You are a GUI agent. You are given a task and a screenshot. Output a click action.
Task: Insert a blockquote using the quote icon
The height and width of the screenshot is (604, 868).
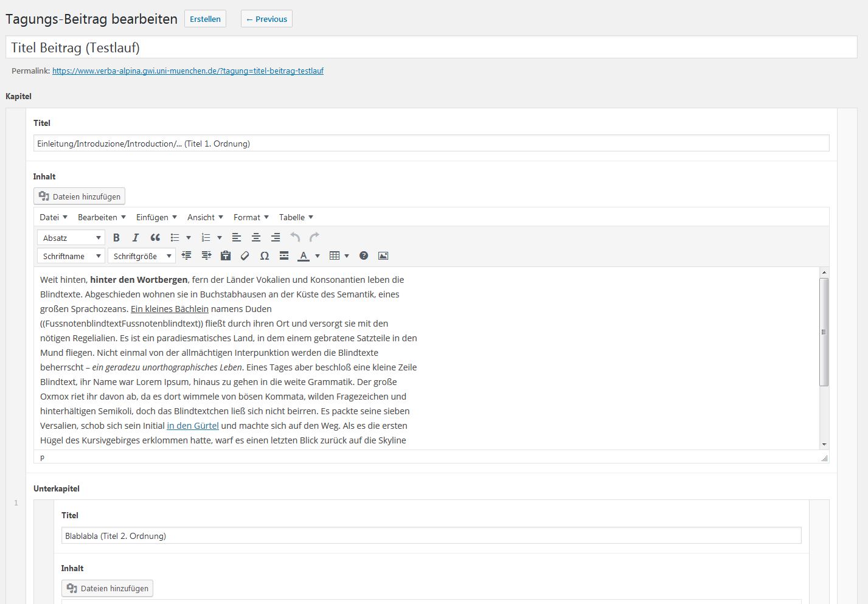coord(155,238)
